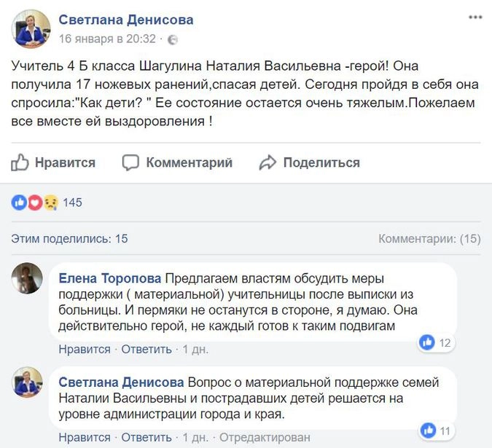Image resolution: width=492 pixels, height=448 pixels.
Task: View the 145 reactions list
Action: [x=73, y=203]
